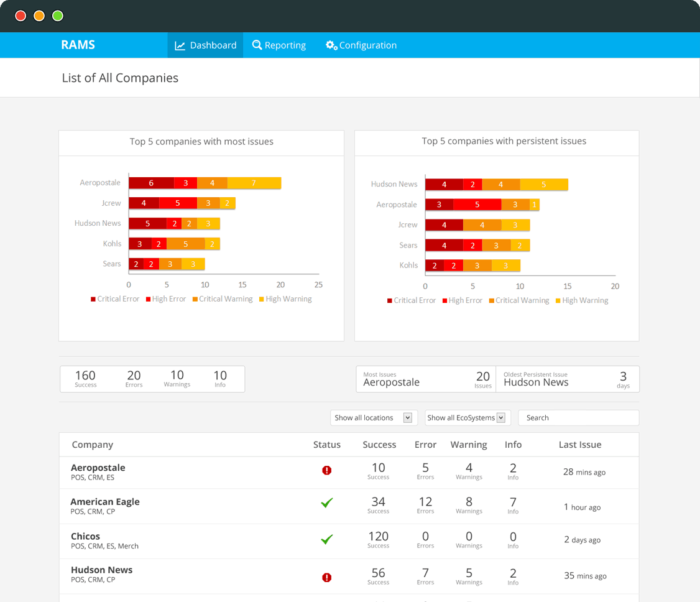
Task: Open the Hudson News company row
Action: 349,576
